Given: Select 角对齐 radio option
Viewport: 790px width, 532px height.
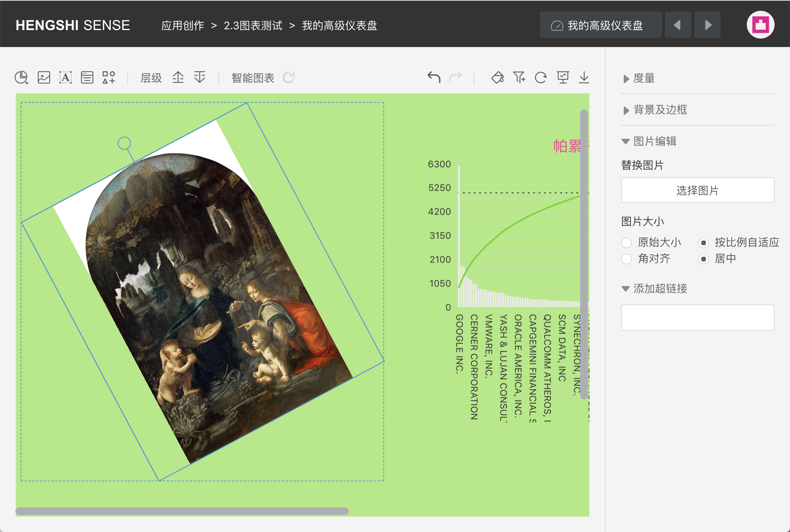Looking at the screenshot, I should [x=626, y=259].
